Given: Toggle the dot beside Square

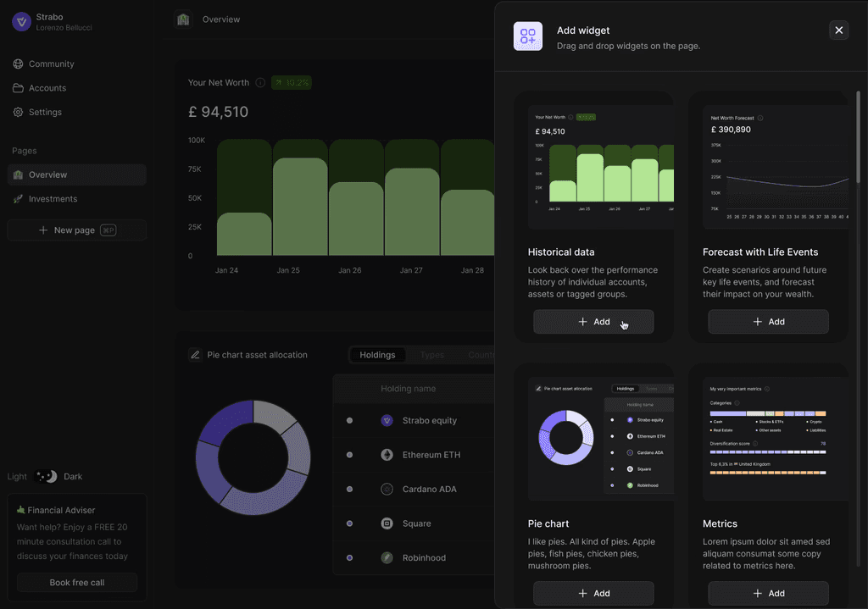Looking at the screenshot, I should tap(349, 523).
